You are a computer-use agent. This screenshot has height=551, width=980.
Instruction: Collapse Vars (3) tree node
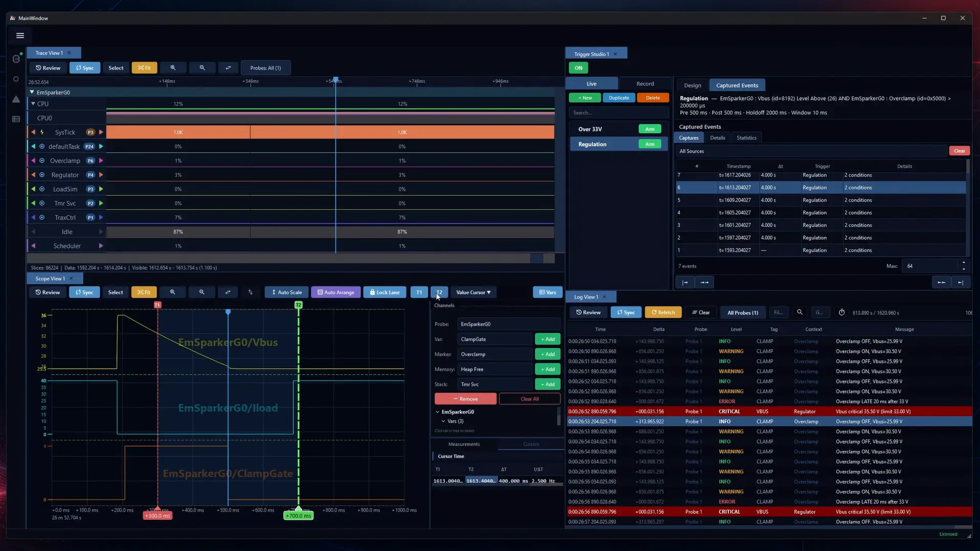pyautogui.click(x=443, y=421)
